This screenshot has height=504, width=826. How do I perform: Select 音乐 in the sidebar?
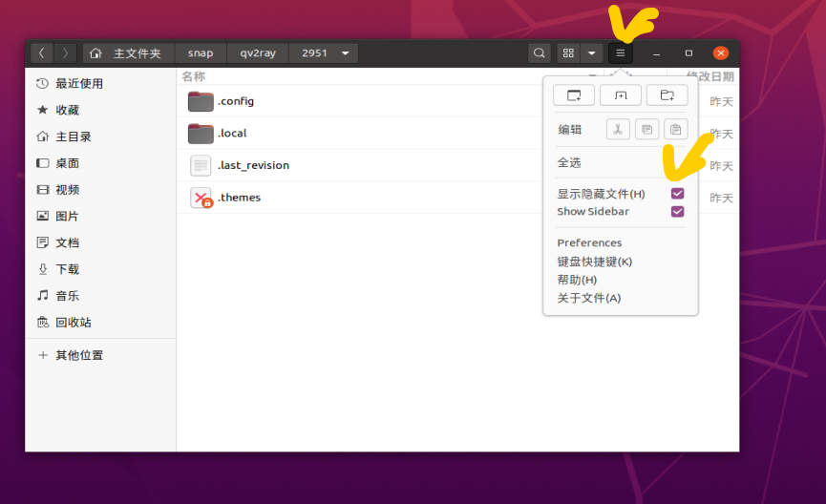100,296
